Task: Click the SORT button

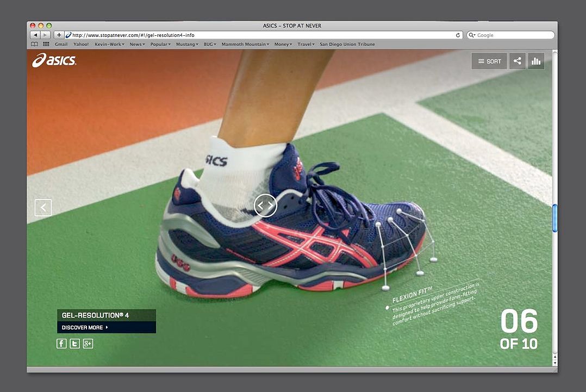Action: tap(489, 61)
